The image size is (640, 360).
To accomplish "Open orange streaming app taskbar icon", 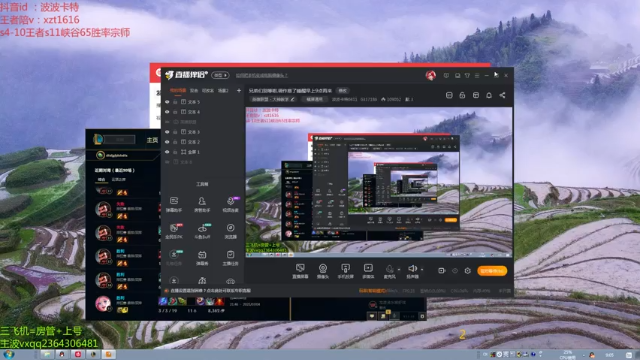I will click(x=109, y=354).
